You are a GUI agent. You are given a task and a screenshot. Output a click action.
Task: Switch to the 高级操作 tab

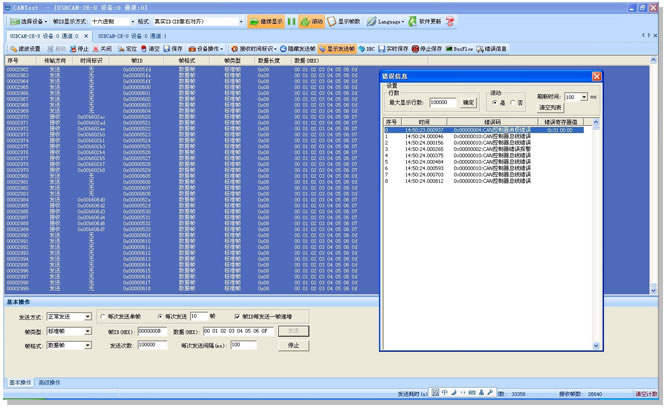point(48,382)
